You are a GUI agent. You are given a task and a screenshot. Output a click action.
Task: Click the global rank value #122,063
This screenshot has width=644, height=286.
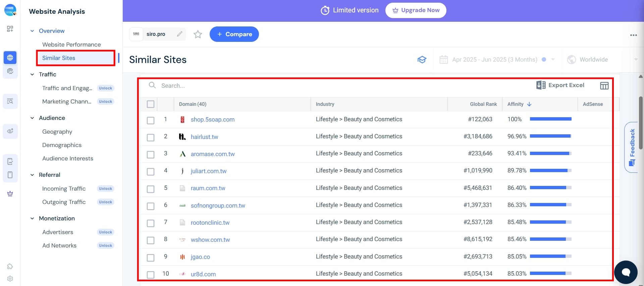point(480,119)
